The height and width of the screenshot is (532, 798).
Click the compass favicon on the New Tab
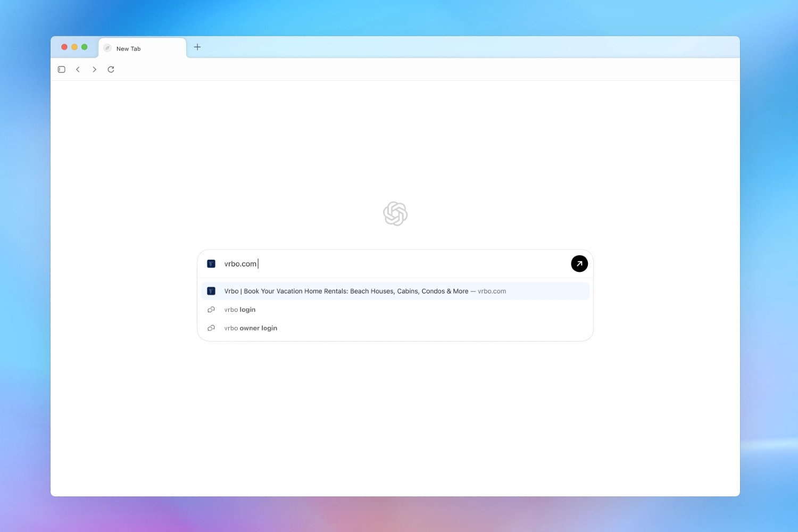tap(106, 48)
